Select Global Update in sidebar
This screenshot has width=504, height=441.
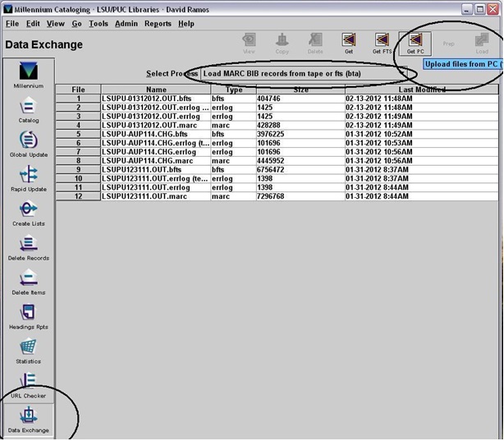(29, 143)
